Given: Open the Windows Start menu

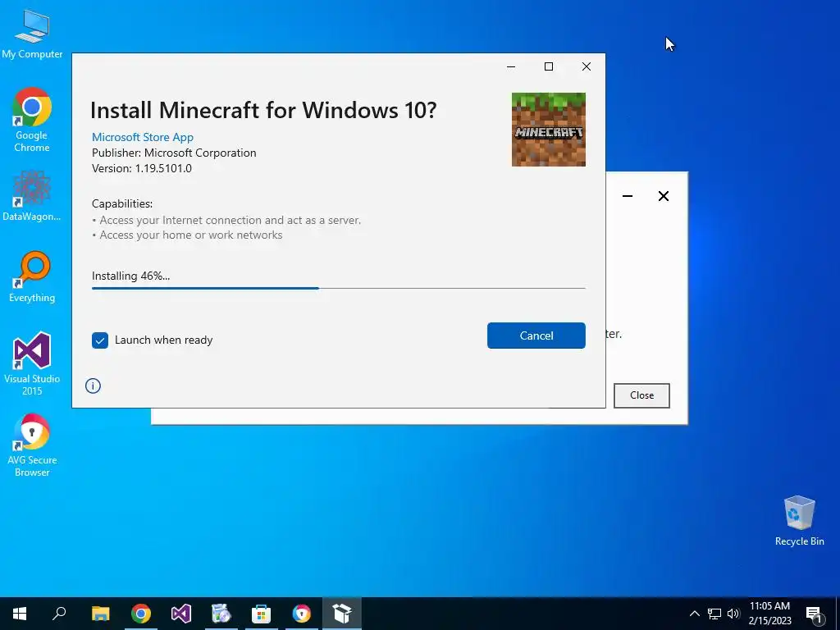Looking at the screenshot, I should pyautogui.click(x=20, y=614).
